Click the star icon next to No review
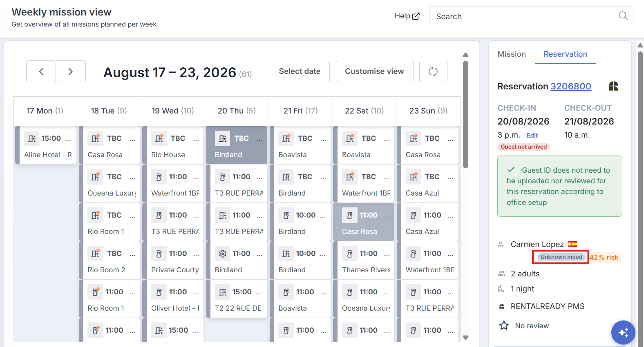Screen dimensions: 644x347 [x=504, y=325]
